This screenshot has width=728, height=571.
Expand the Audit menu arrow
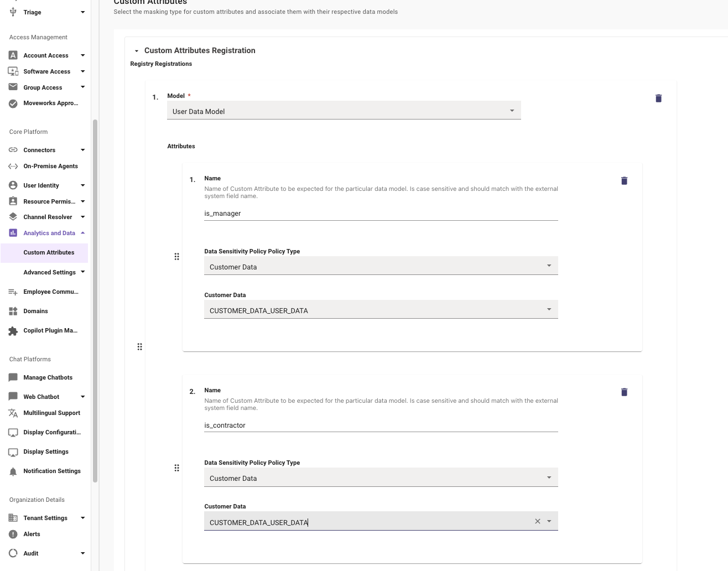pyautogui.click(x=83, y=553)
